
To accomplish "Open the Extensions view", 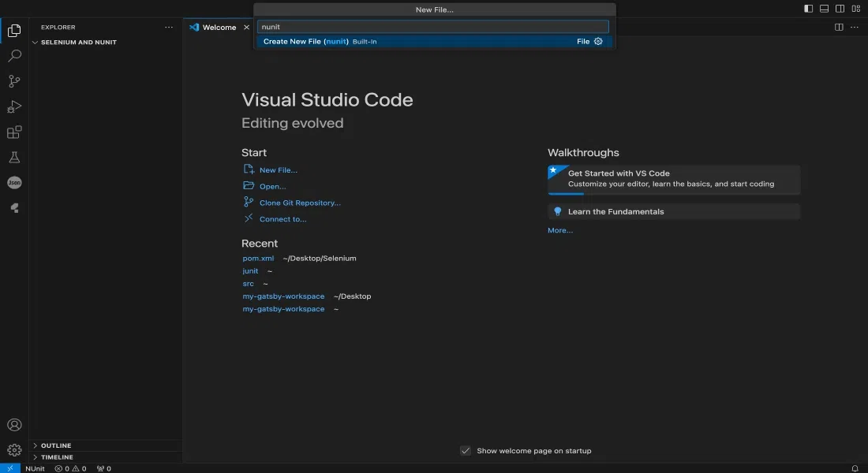I will (x=14, y=132).
